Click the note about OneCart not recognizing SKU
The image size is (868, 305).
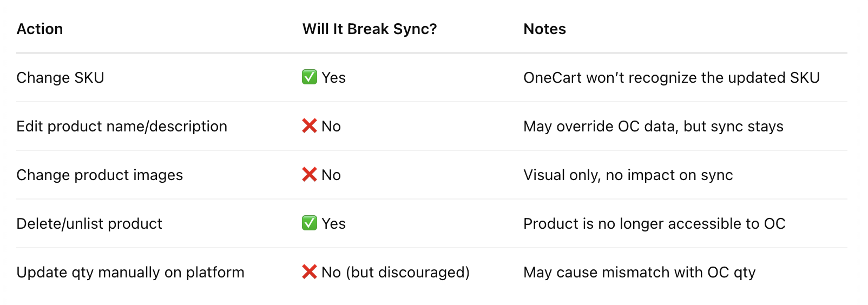[671, 78]
